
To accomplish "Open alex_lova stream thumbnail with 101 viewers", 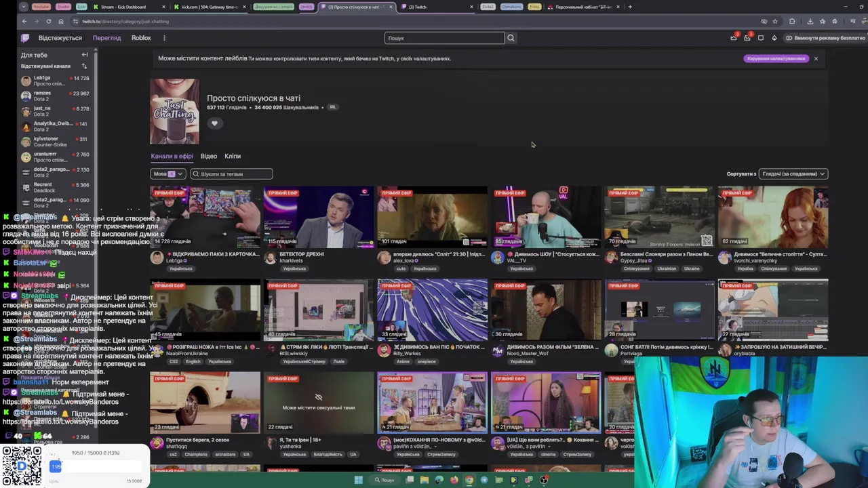I will click(x=432, y=217).
